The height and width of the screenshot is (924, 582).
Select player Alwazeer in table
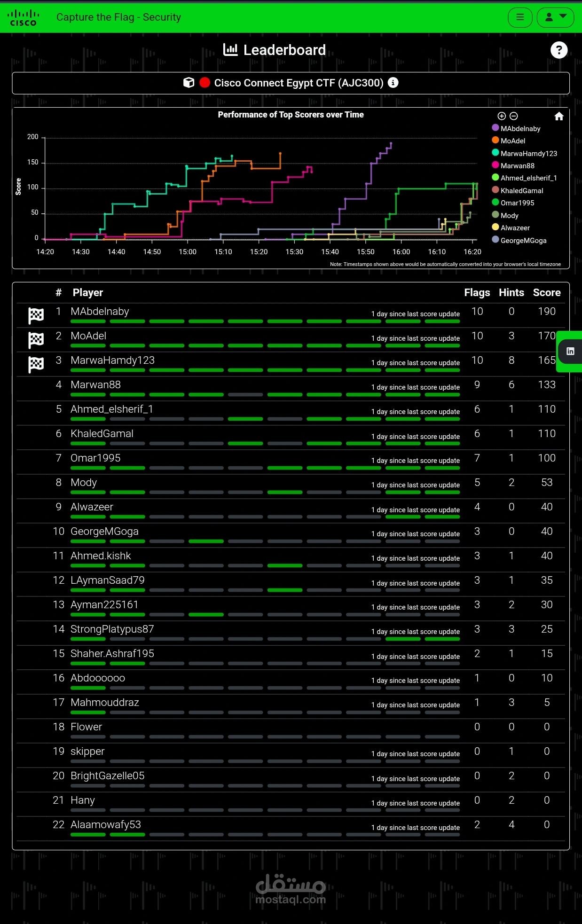click(x=92, y=507)
